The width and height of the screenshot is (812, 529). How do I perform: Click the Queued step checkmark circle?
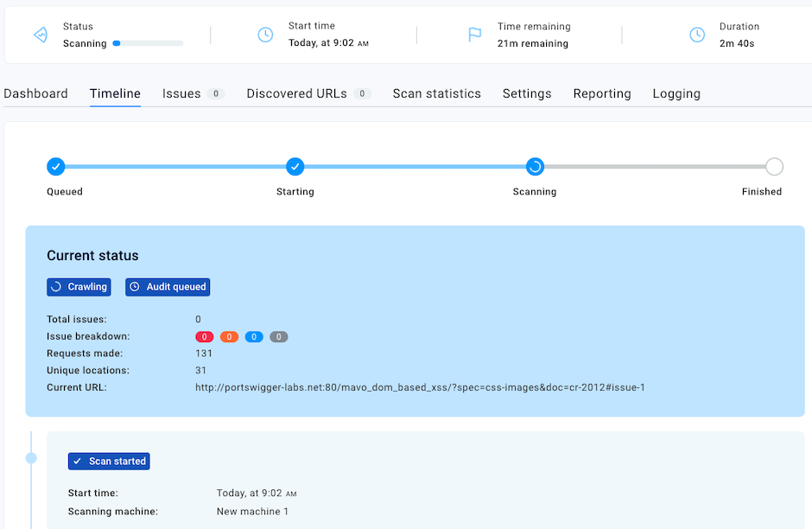click(55, 166)
